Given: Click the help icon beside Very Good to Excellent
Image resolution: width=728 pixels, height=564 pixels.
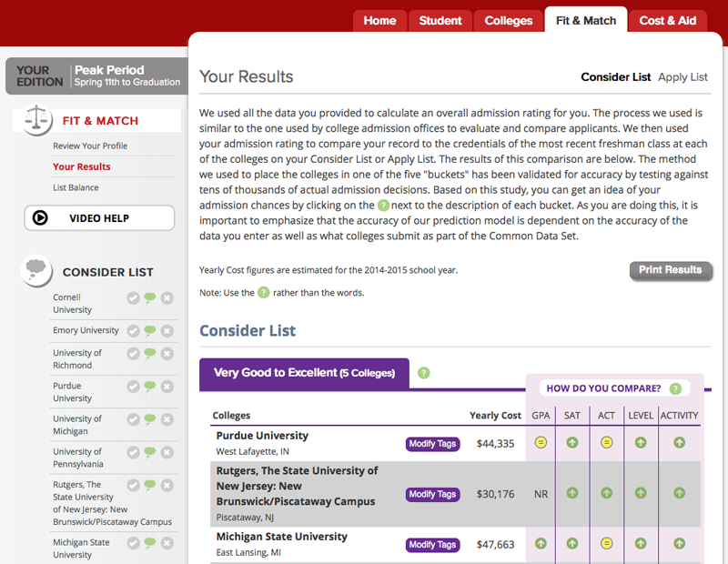Looking at the screenshot, I should 423,373.
